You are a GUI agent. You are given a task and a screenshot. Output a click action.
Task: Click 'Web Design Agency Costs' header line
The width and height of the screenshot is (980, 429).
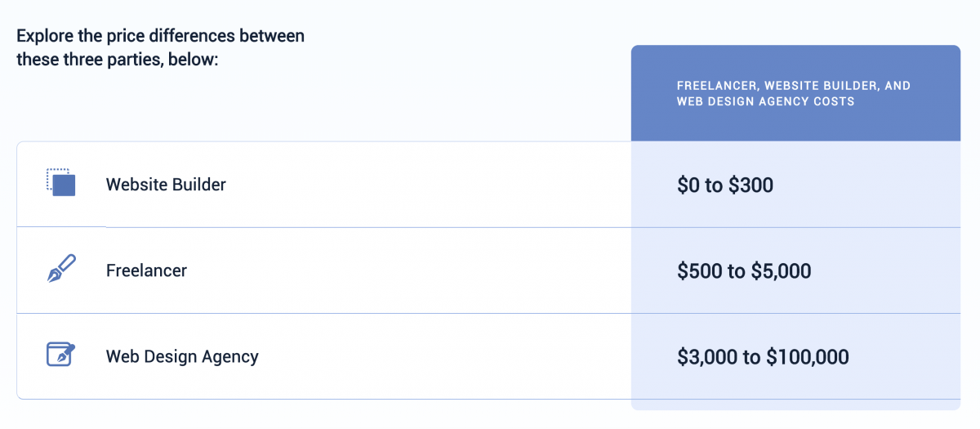coord(765,102)
